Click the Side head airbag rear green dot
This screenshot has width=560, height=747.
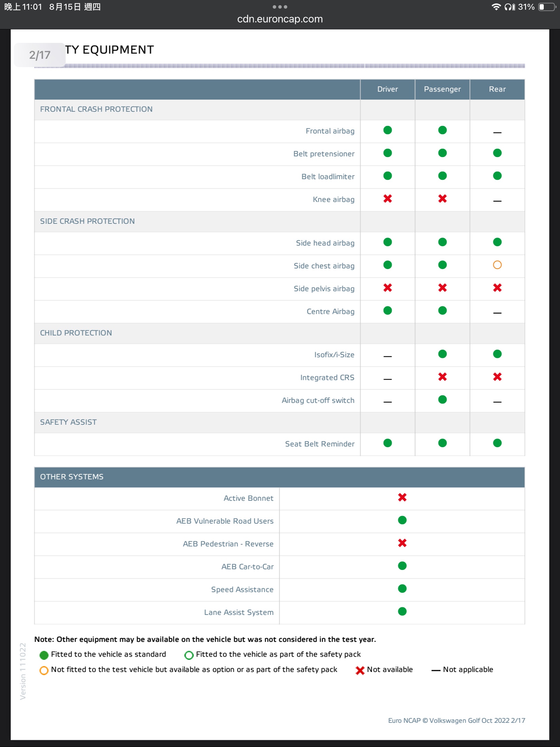[x=497, y=242]
